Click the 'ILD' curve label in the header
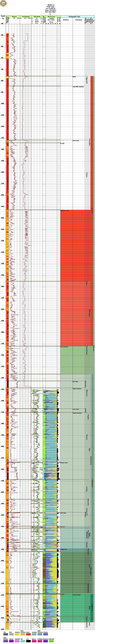The image size is (123, 644). point(25,18)
